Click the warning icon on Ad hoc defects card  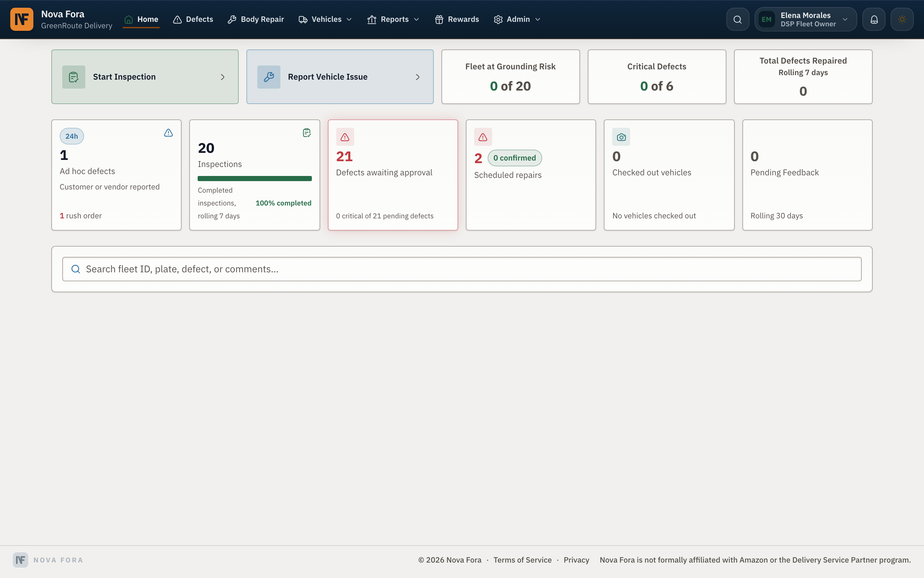[168, 133]
